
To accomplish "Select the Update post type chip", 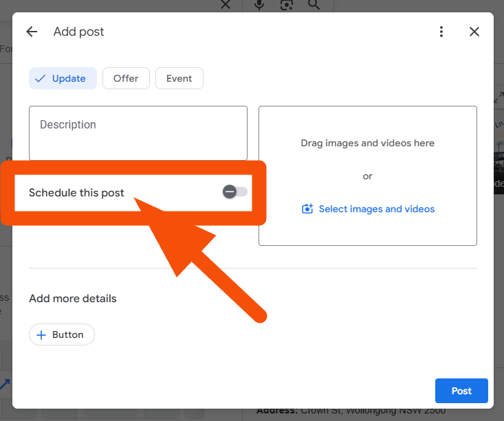I will pos(63,78).
